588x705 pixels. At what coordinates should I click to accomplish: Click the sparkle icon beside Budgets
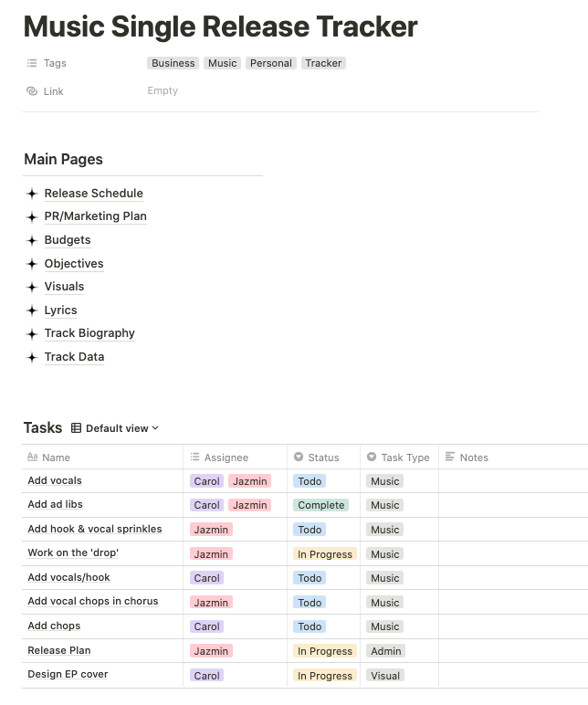(32, 240)
